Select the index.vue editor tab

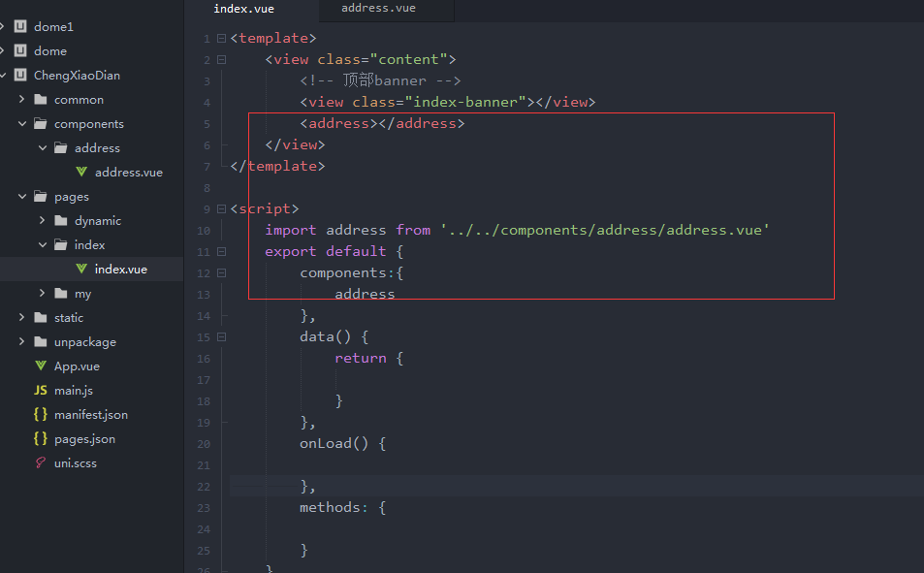(244, 9)
